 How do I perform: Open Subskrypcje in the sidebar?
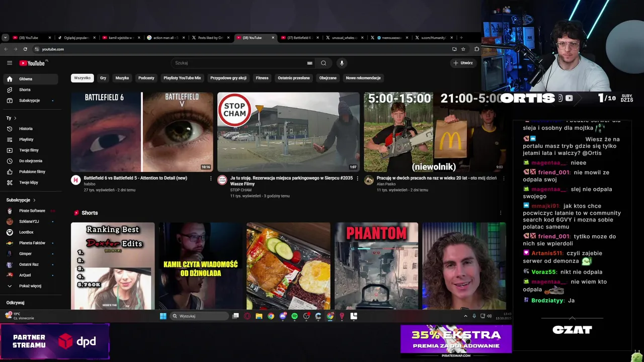click(x=31, y=101)
